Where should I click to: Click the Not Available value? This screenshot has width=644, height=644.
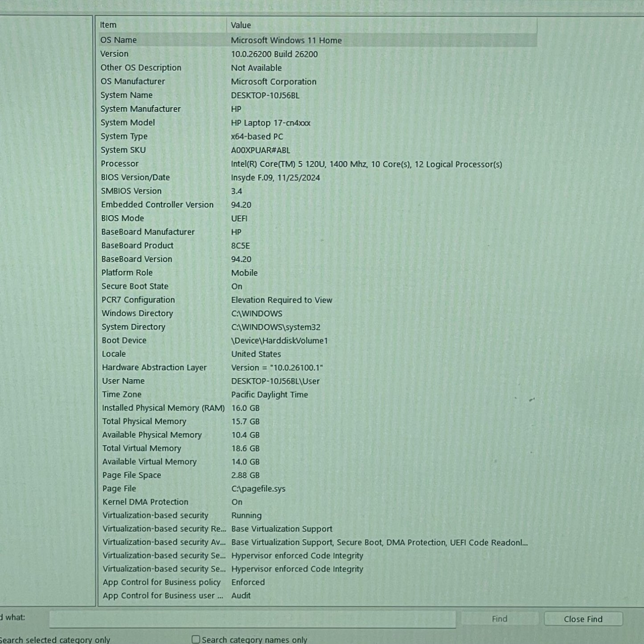(256, 68)
